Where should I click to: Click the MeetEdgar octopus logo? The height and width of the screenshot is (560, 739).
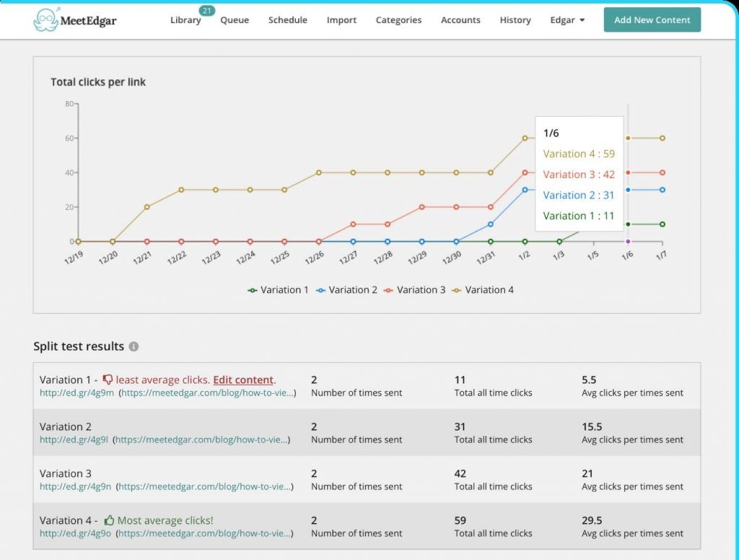(x=45, y=19)
